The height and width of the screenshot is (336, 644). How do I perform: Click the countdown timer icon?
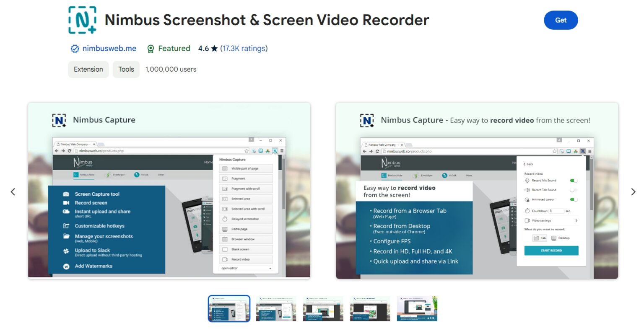(527, 211)
